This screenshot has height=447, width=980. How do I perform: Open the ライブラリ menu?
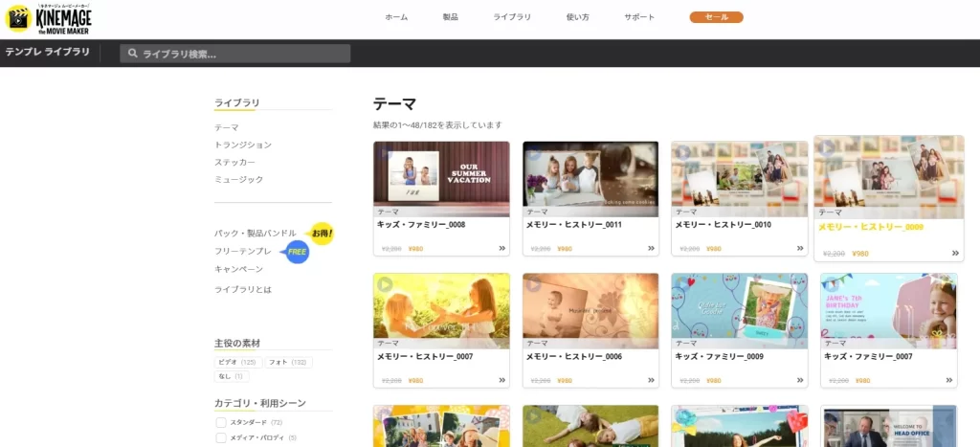click(512, 17)
